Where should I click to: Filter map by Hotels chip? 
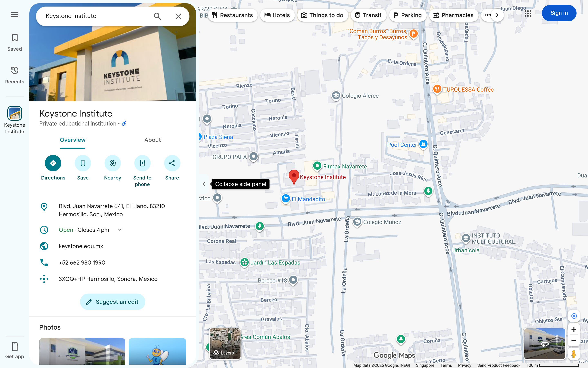(277, 15)
